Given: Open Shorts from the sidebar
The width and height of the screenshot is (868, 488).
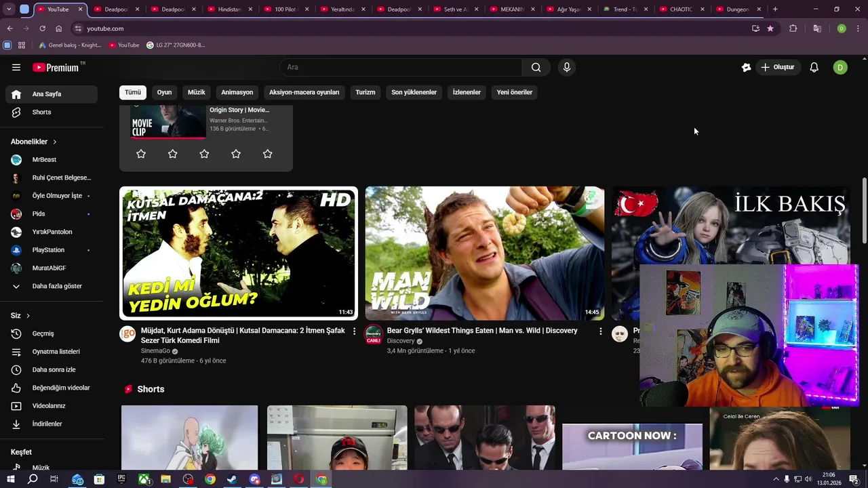Looking at the screenshot, I should point(52,112).
